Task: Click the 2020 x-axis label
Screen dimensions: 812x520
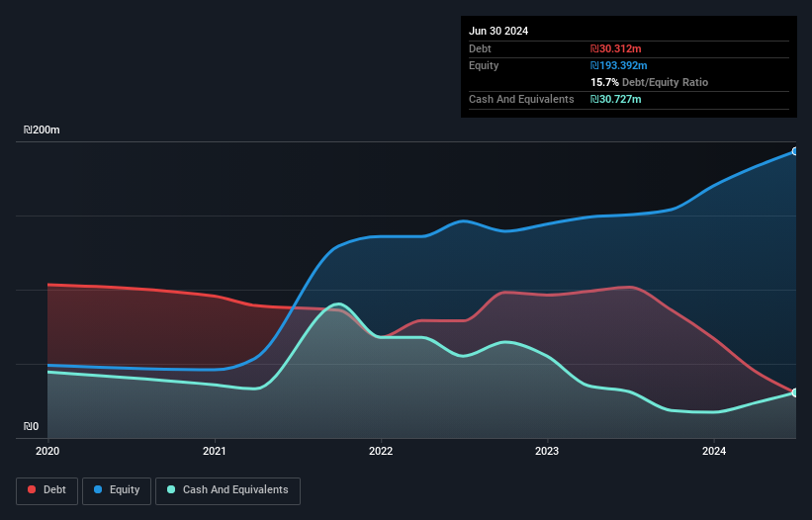Action: [x=47, y=451]
